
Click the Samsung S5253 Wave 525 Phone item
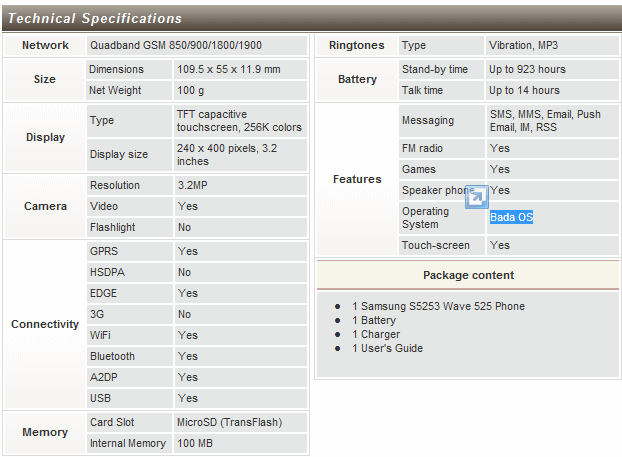[438, 306]
